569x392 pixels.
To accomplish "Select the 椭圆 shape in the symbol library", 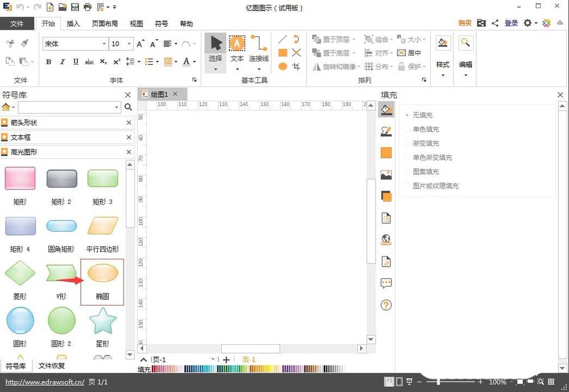I will pyautogui.click(x=102, y=273).
